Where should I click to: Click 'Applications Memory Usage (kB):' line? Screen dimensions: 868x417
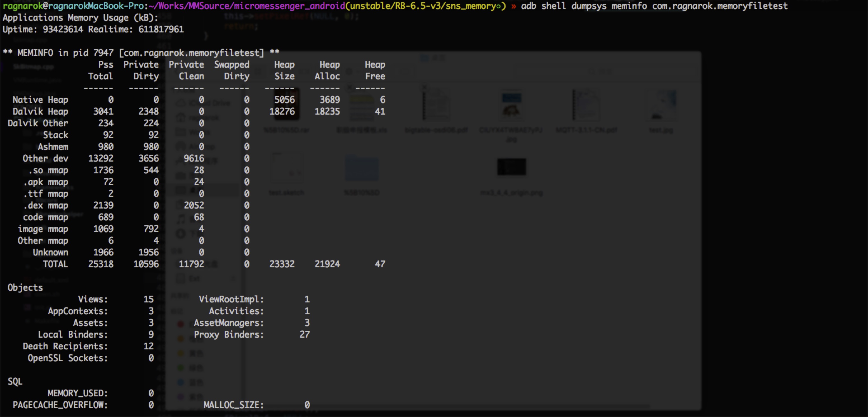81,18
